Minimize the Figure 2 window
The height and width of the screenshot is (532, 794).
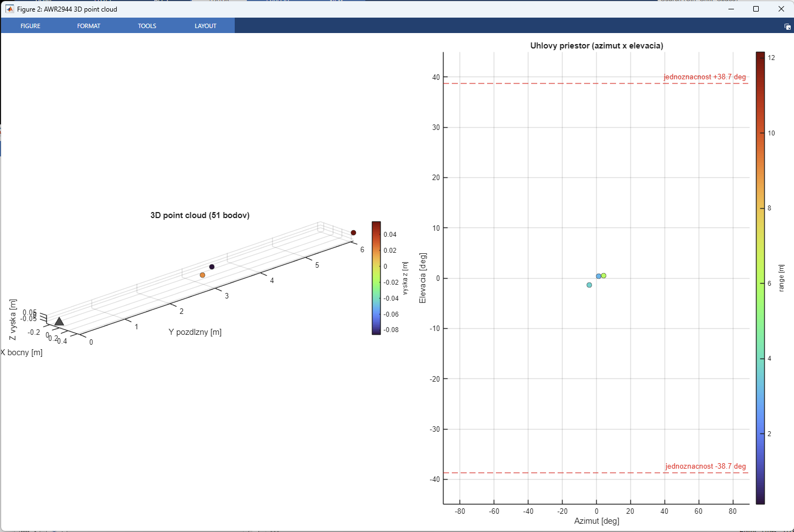coord(731,9)
